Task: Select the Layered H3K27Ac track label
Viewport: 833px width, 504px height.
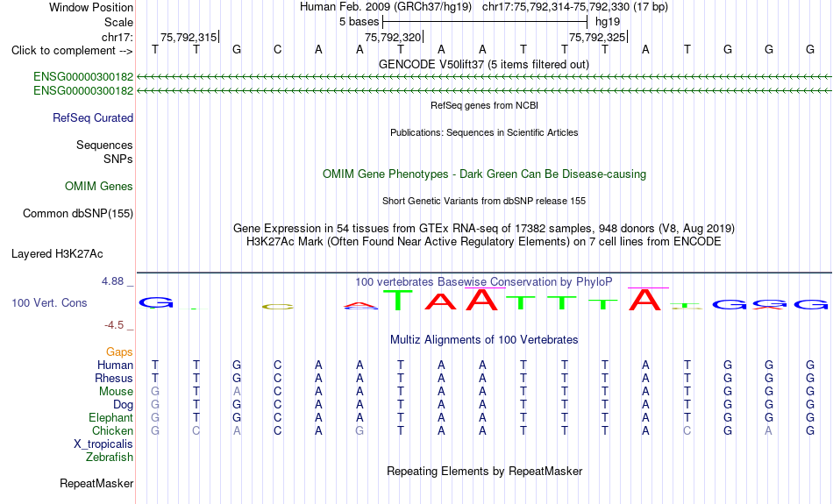Action: [x=57, y=254]
